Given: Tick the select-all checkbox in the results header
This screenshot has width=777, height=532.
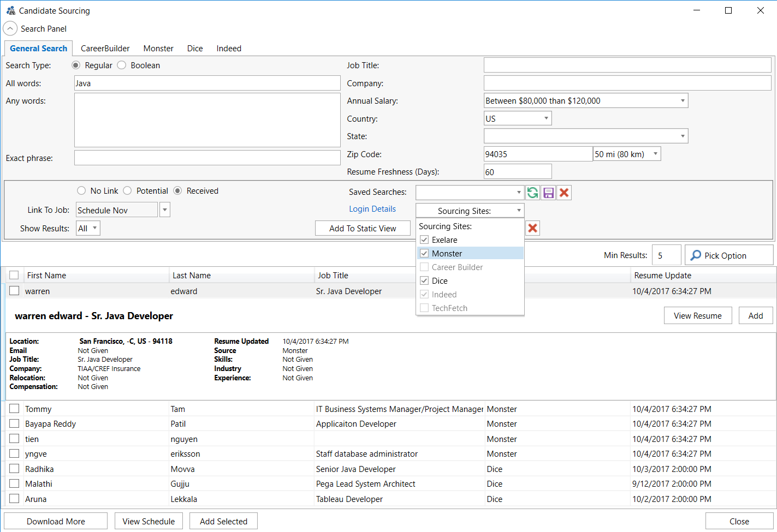Looking at the screenshot, I should [x=14, y=275].
